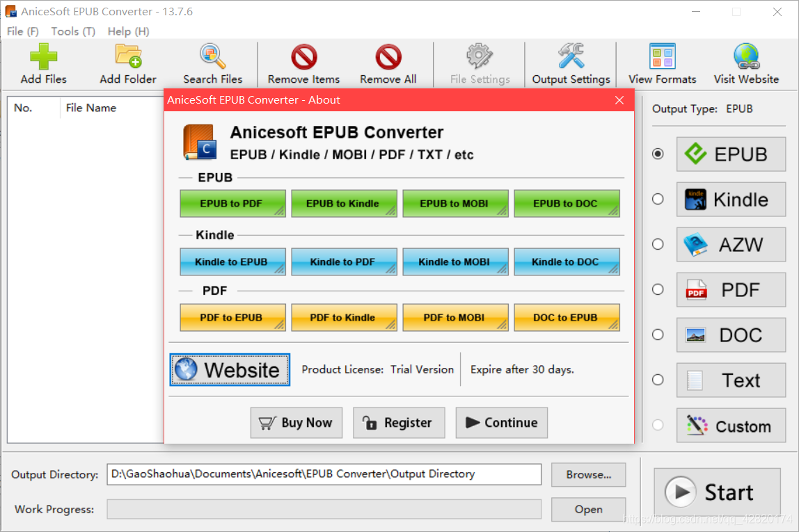This screenshot has height=532, width=799.
Task: Click the Work Progress bar
Action: (324, 509)
